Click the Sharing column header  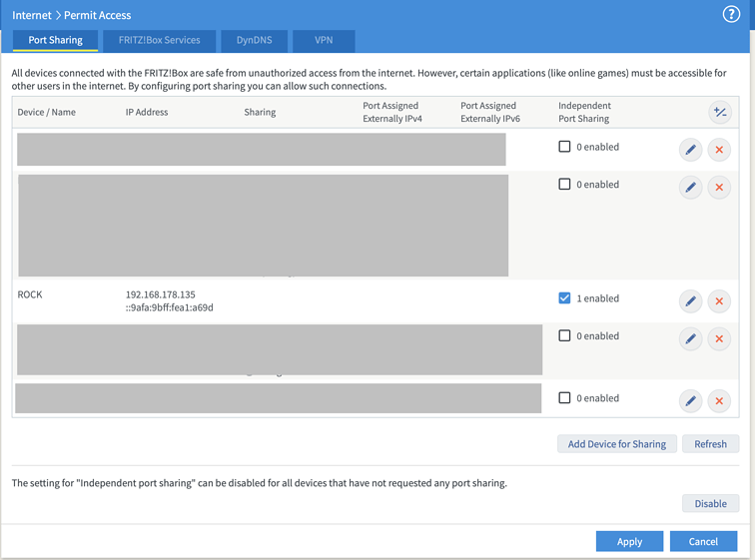click(260, 112)
